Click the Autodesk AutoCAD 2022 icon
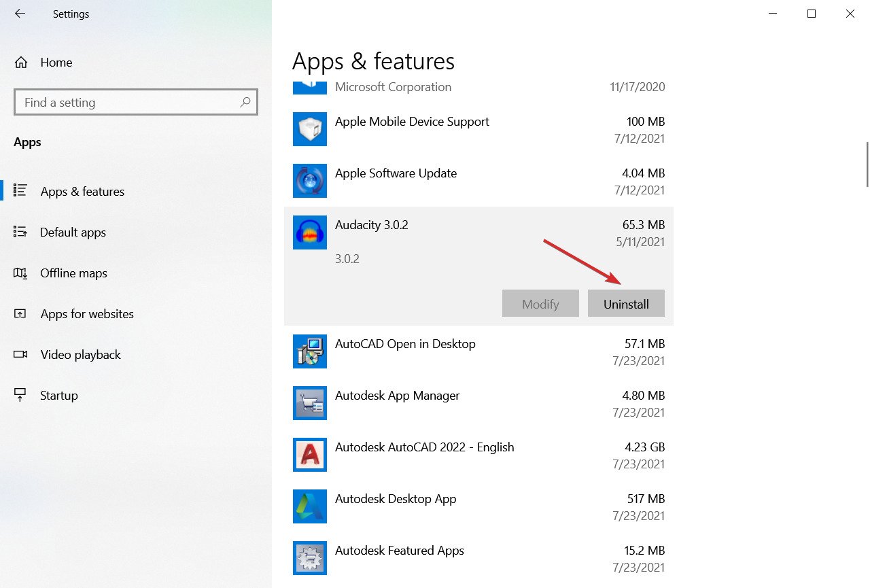The height and width of the screenshot is (588, 870). (310, 455)
